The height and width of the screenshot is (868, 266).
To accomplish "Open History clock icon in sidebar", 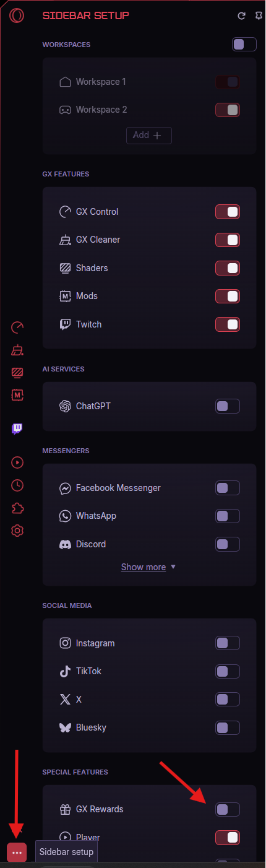I will [x=17, y=485].
